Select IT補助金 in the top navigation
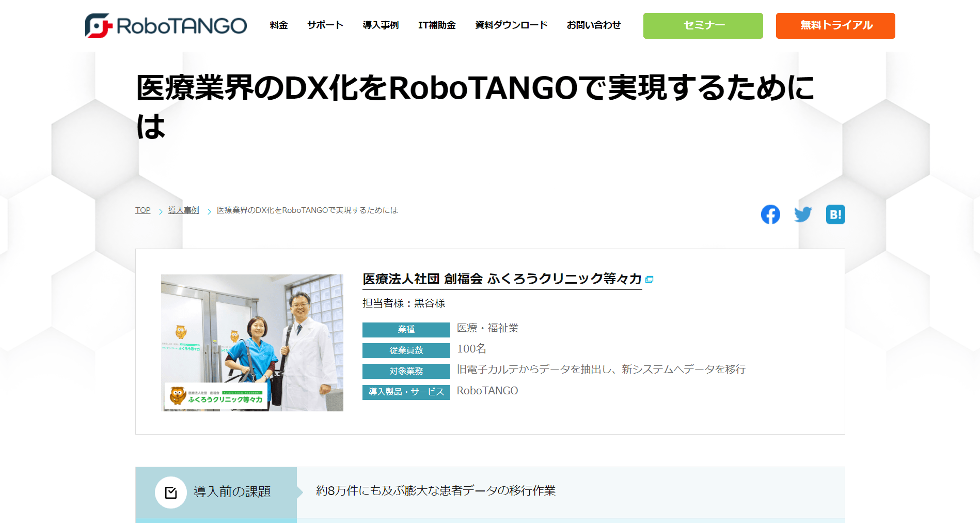 pyautogui.click(x=437, y=25)
